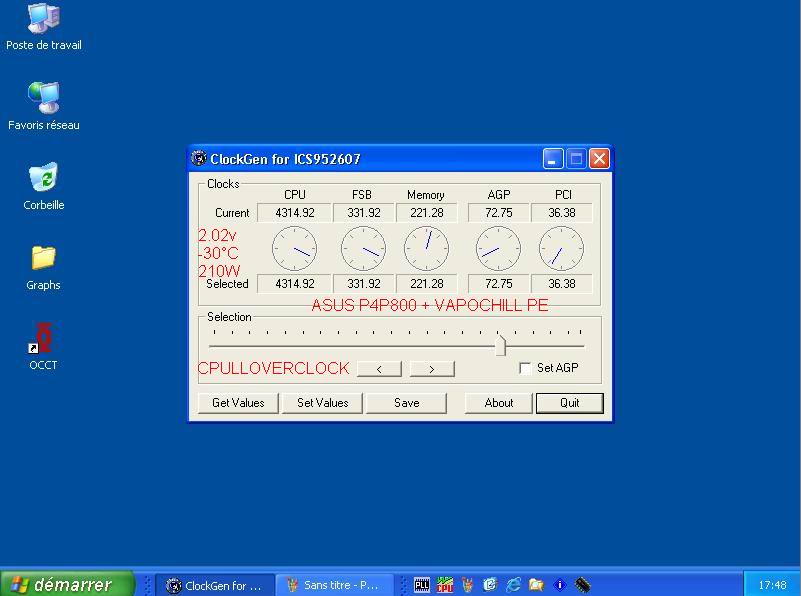
Task: Click the PCI clock dial gauge
Action: click(561, 249)
